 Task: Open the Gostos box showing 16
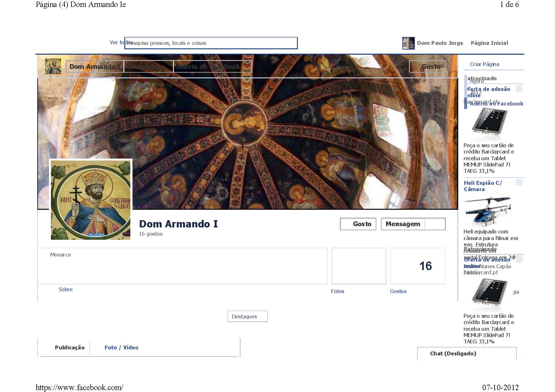tap(417, 266)
